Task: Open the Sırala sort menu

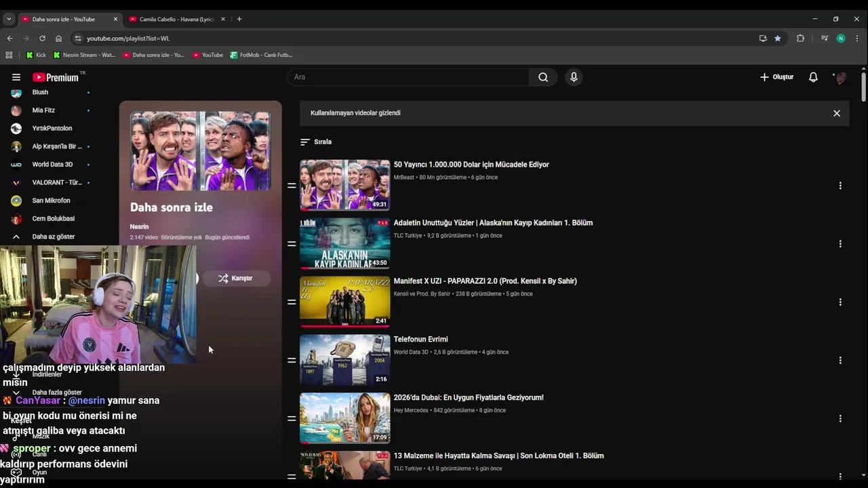Action: pos(316,142)
